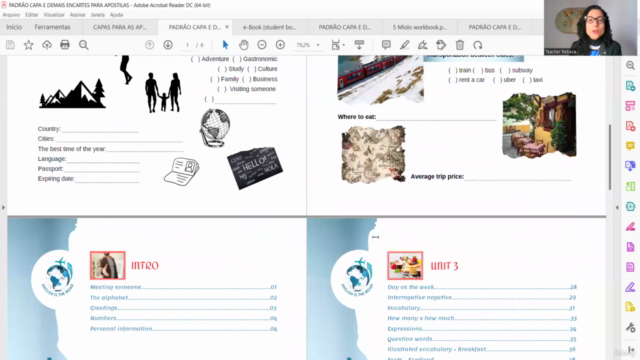
Task: Open fit page options dropdown arrow
Action: (x=344, y=45)
